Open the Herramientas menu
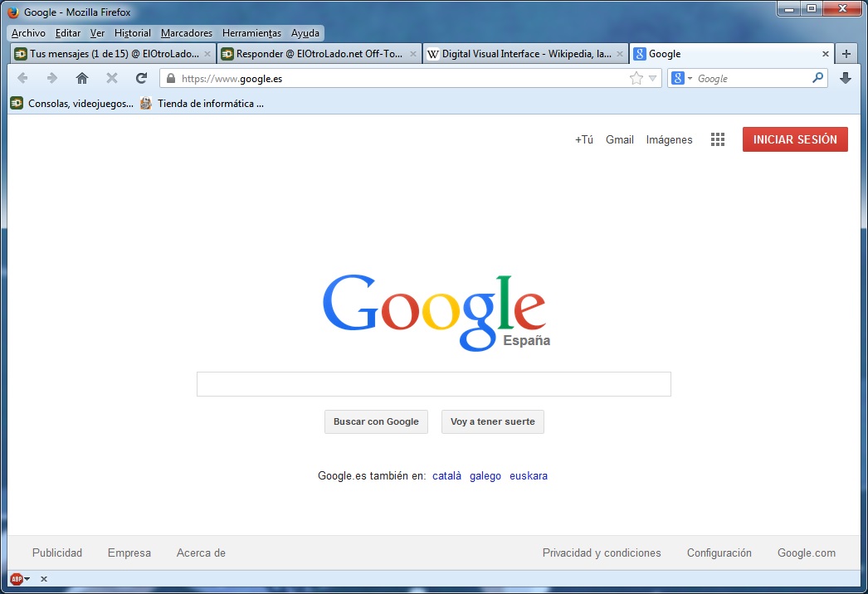 252,33
